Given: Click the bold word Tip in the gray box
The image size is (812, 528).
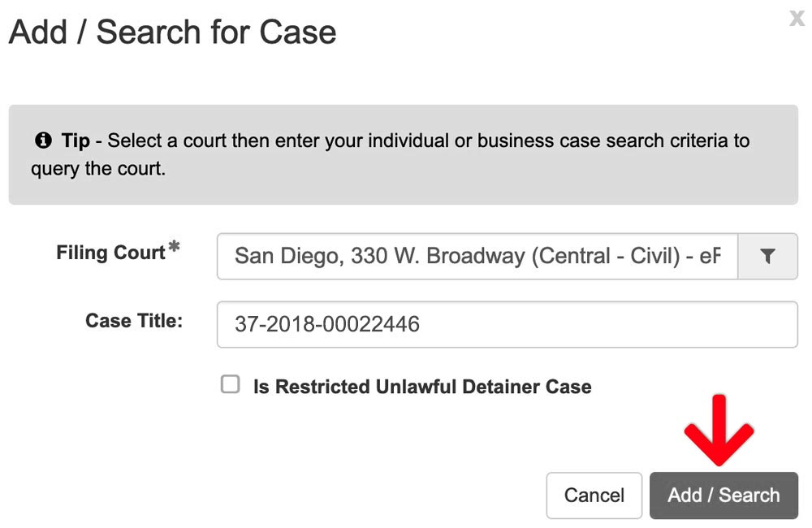Looking at the screenshot, I should coord(76,141).
